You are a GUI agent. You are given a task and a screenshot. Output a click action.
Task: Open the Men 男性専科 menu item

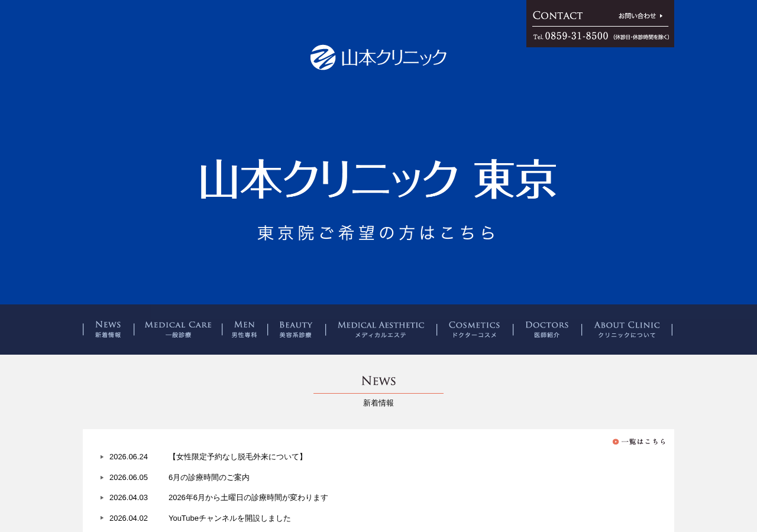click(x=244, y=329)
